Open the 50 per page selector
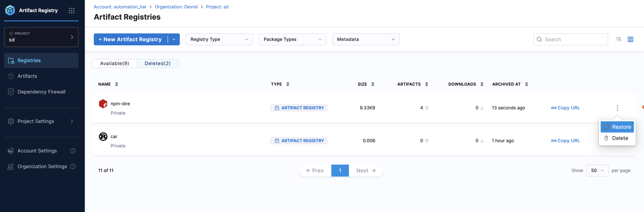Image resolution: width=644 pixels, height=212 pixels. pos(597,170)
